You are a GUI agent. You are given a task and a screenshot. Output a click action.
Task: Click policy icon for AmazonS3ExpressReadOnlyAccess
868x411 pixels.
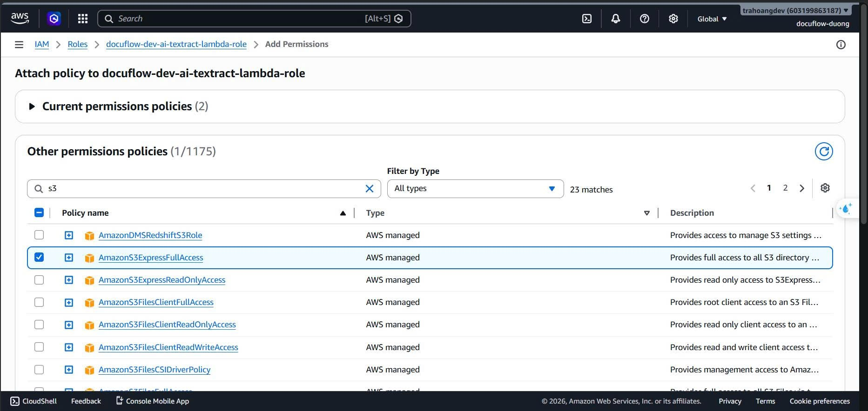[89, 280]
